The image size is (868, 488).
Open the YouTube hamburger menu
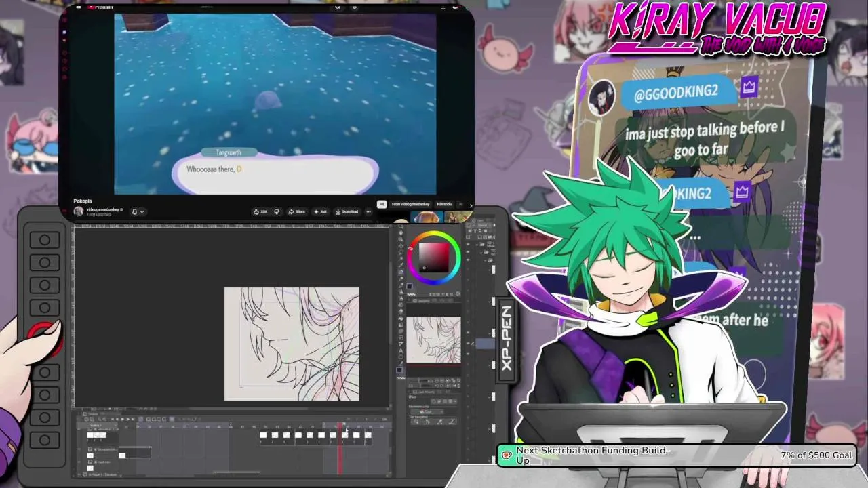coord(79,7)
